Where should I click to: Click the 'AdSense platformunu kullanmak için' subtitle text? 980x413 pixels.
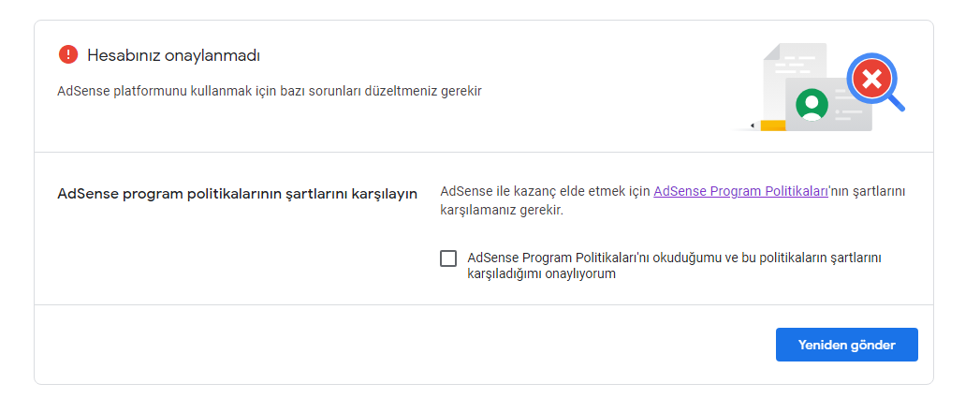click(270, 92)
